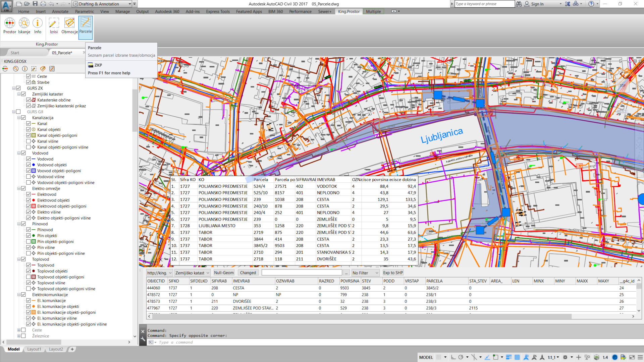Click the search icon in KING.GEOSX palette
The image size is (644, 362).
point(15,69)
